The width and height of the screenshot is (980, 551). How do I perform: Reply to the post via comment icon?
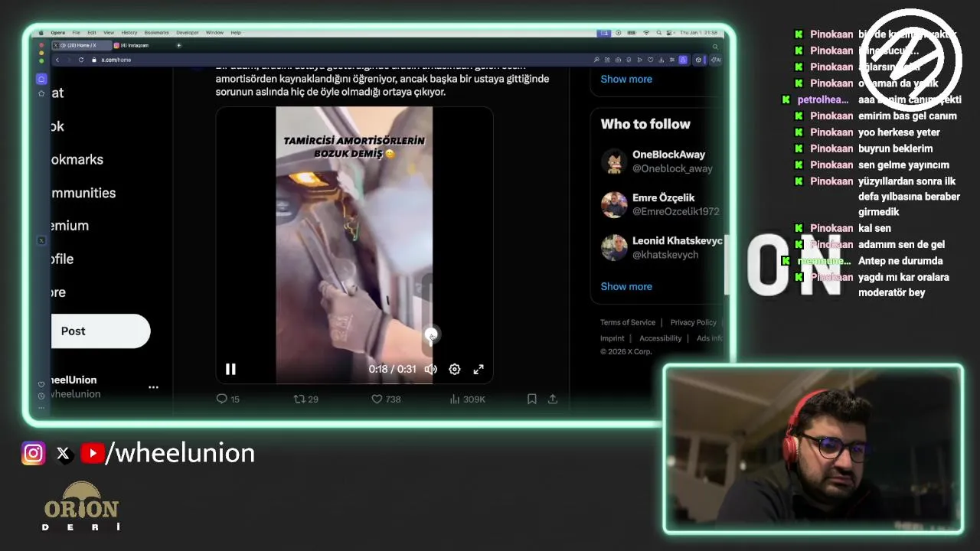pyautogui.click(x=222, y=399)
